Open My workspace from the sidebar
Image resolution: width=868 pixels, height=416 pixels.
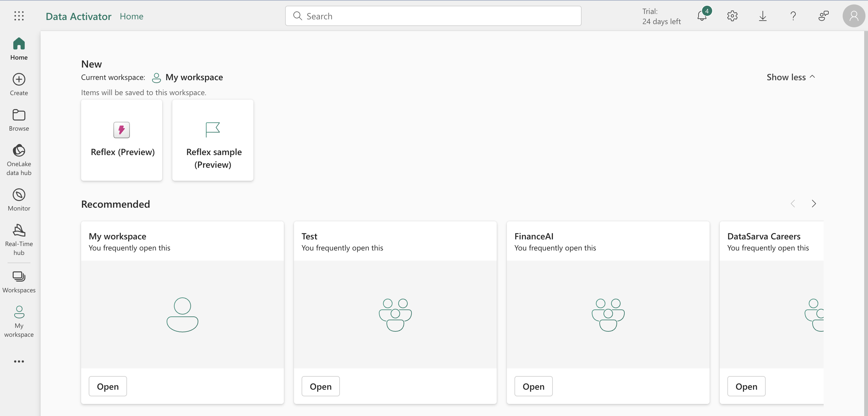point(19,322)
